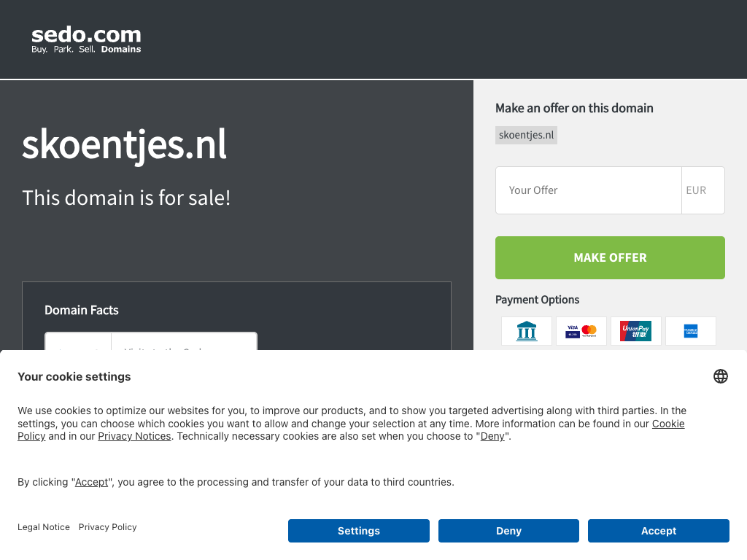747x560 pixels.
Task: Open the Legal Notice link
Action: (x=44, y=527)
